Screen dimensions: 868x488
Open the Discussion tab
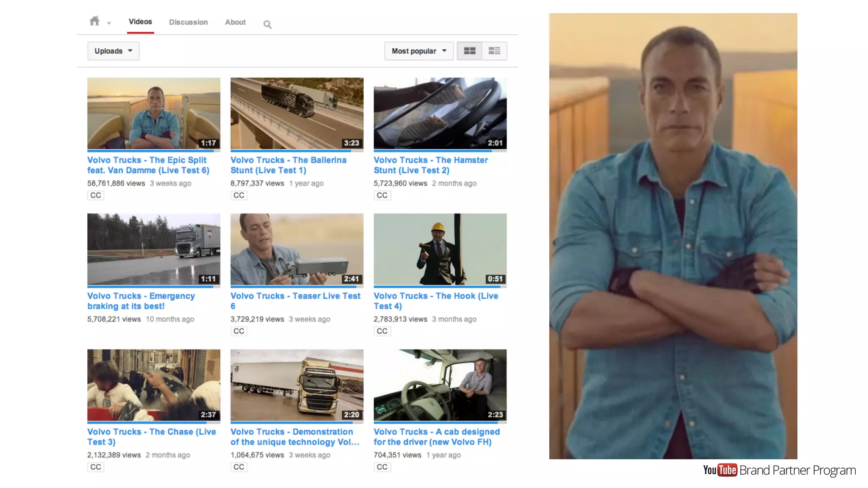188,22
